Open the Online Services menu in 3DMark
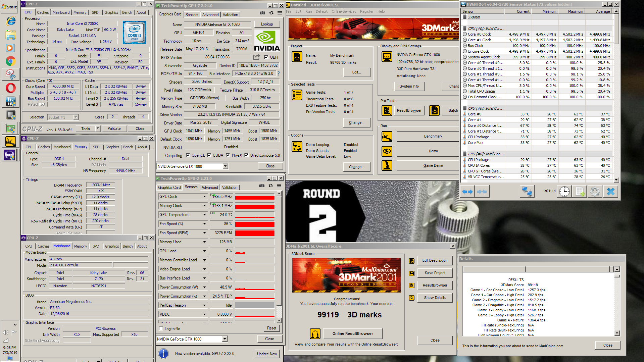Image resolution: width=644 pixels, height=362 pixels. 344,11
